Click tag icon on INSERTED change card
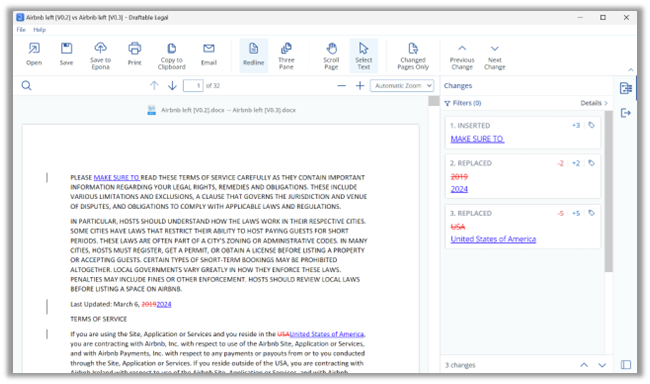650x384 pixels. pos(592,125)
